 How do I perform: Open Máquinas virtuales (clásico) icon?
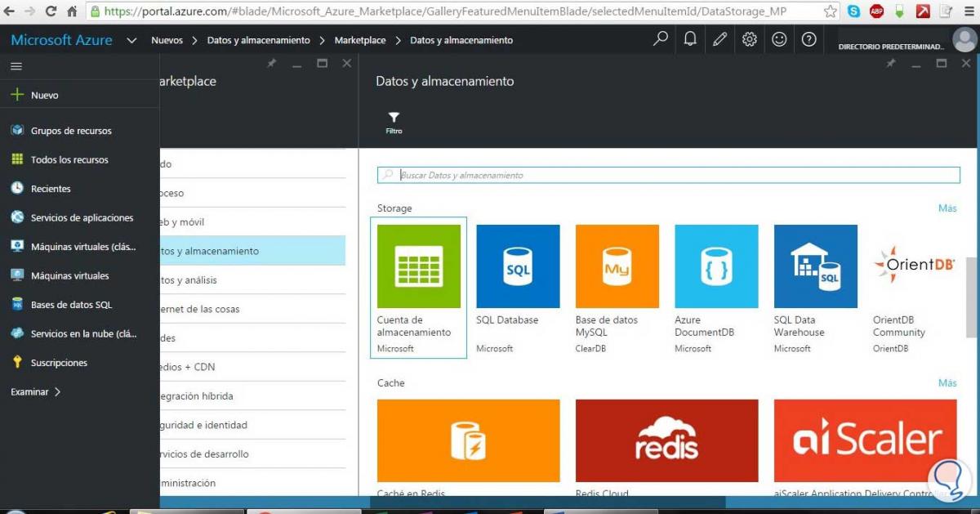tap(17, 246)
